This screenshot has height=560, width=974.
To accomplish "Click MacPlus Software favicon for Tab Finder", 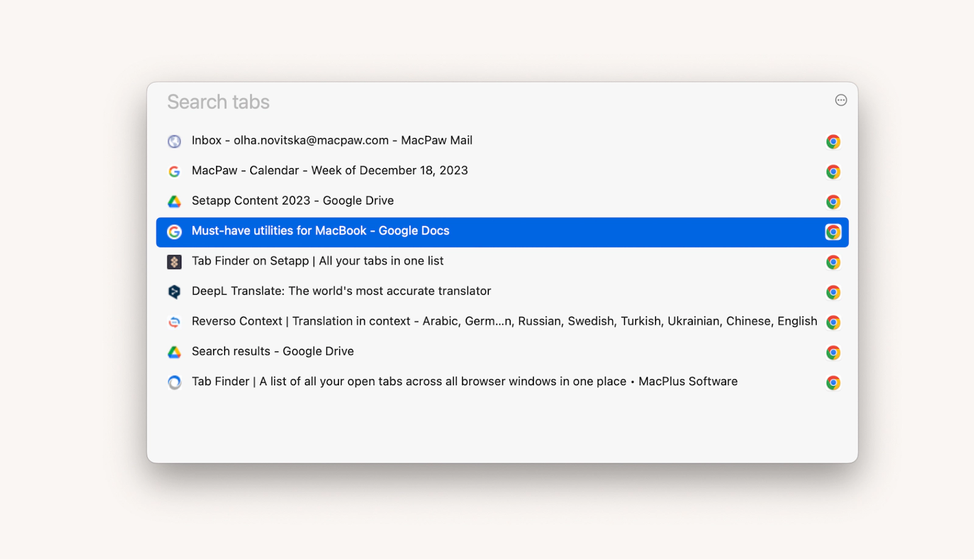I will coord(174,382).
